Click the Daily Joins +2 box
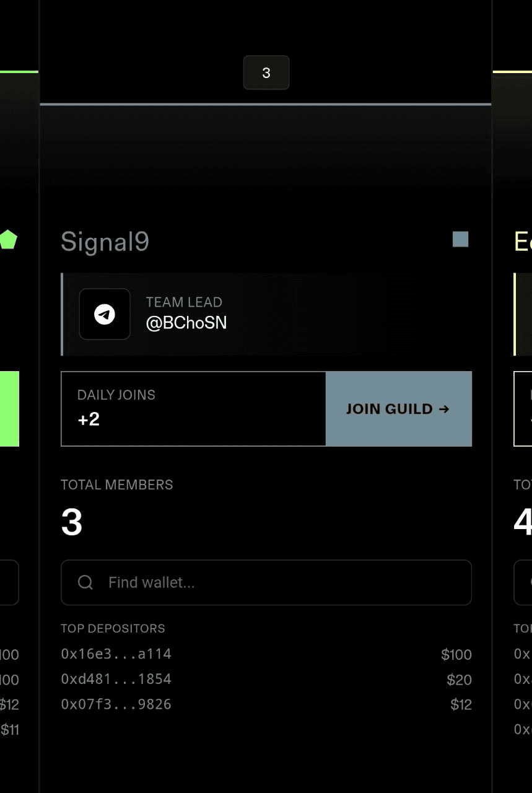Viewport: 532px width, 793px height. [193, 409]
